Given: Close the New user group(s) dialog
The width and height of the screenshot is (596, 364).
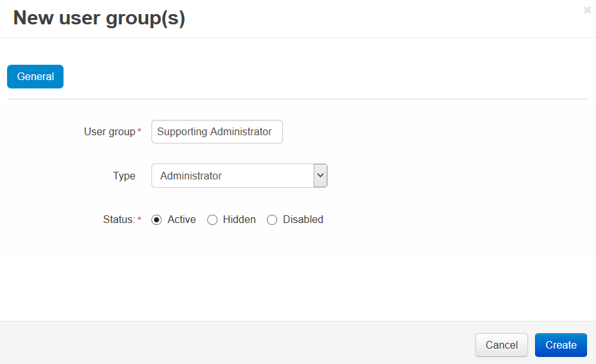Looking at the screenshot, I should 587,10.
